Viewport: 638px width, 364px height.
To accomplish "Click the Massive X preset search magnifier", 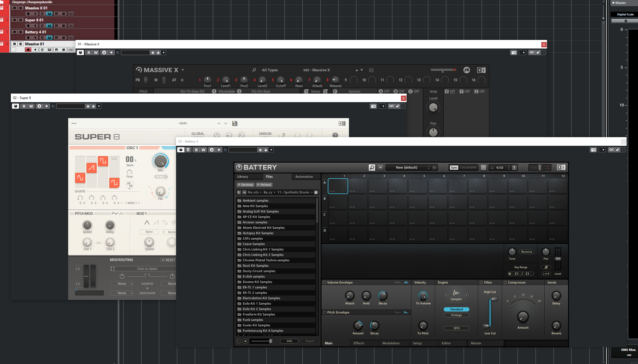I will 254,70.
